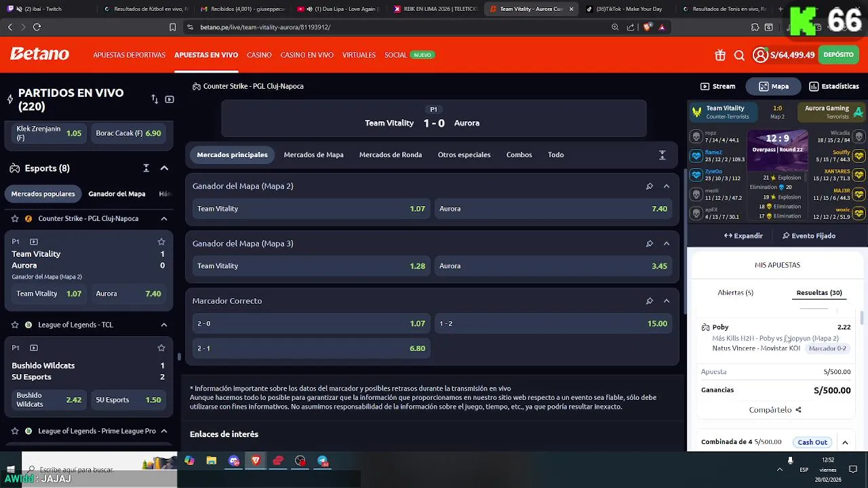Click the share icon next to Compártelo
Image resolution: width=868 pixels, height=488 pixels.
click(x=798, y=410)
